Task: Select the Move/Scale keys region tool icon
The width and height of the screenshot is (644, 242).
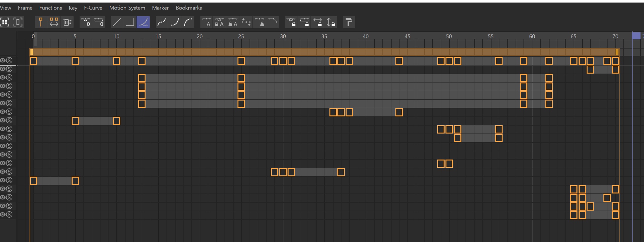Action: pyautogui.click(x=54, y=22)
